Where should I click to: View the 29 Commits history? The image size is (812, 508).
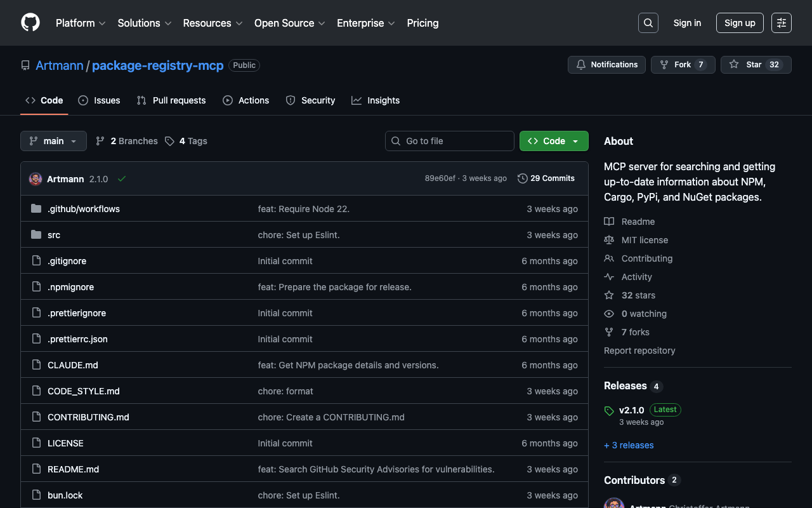tap(546, 178)
